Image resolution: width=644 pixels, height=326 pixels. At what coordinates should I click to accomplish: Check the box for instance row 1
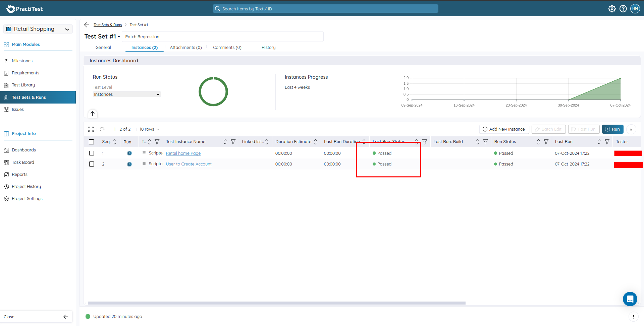(92, 153)
